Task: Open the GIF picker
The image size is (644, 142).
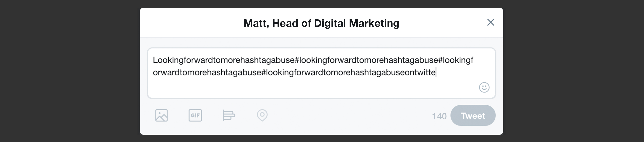Action: point(195,115)
